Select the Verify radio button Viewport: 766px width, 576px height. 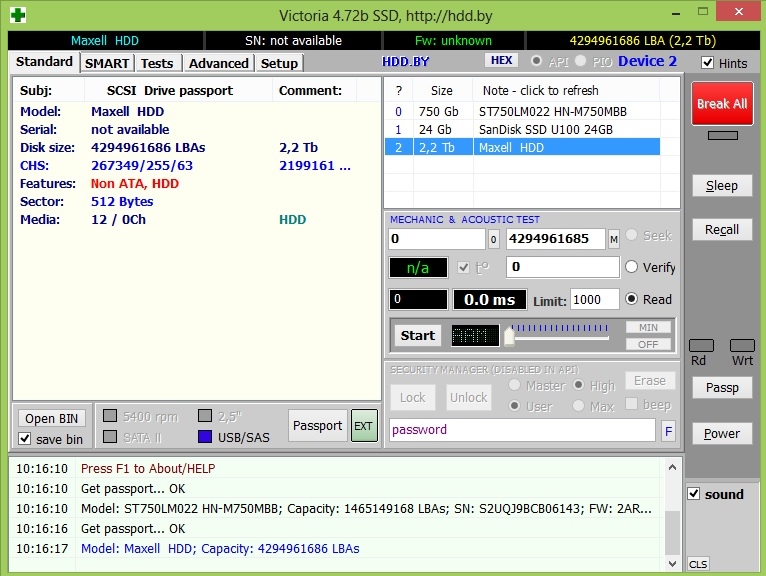[x=631, y=267]
